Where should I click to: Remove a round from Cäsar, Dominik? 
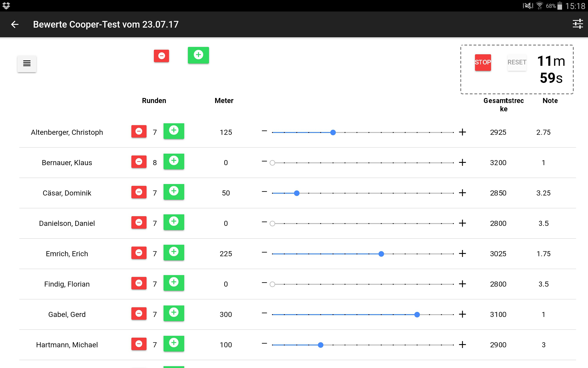coord(139,192)
